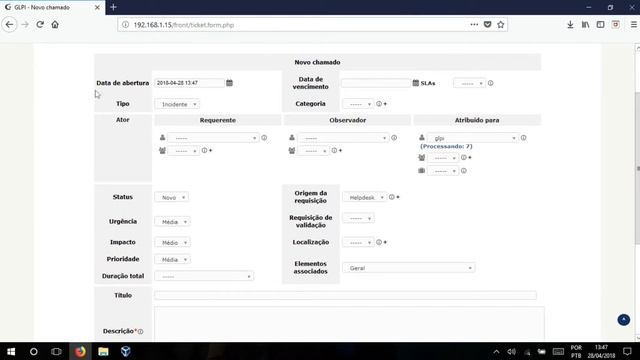Viewport: 640px width, 360px height.
Task: Click info icon beside Atribuído para glpi dropdown
Action: pyautogui.click(x=523, y=138)
